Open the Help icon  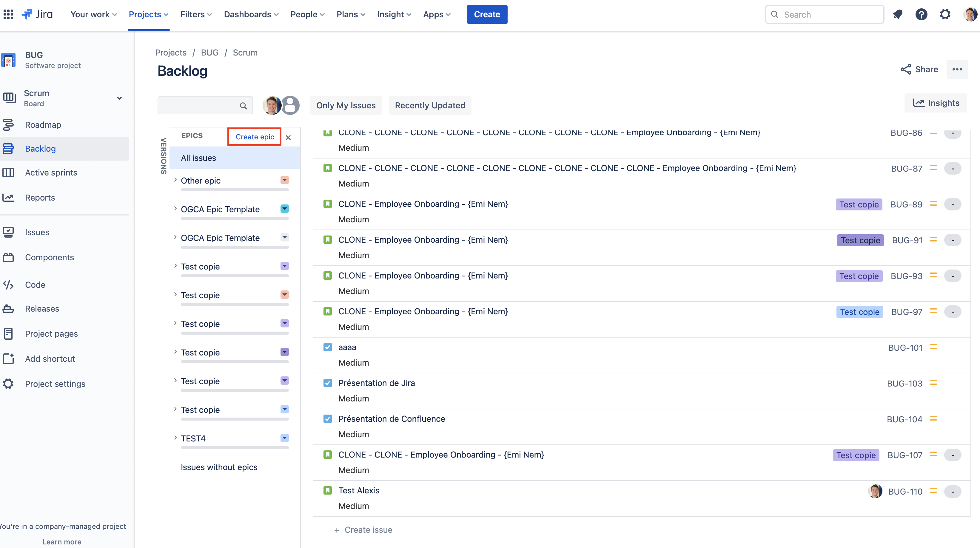(x=922, y=14)
